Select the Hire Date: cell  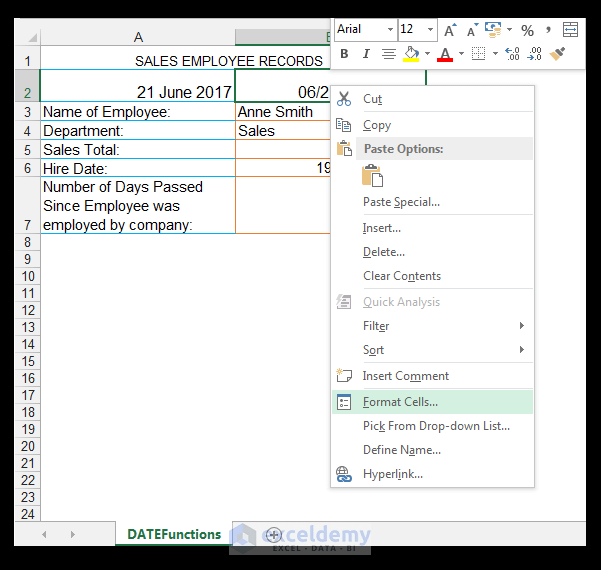point(138,168)
